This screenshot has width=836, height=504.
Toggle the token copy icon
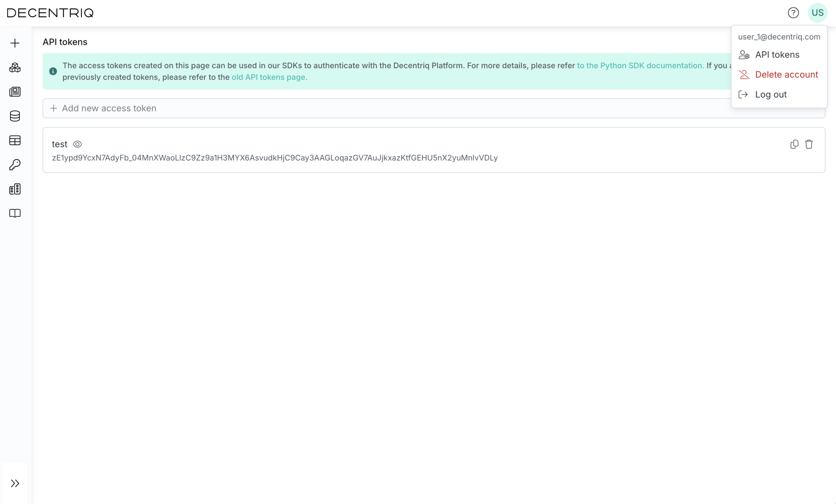coord(795,144)
